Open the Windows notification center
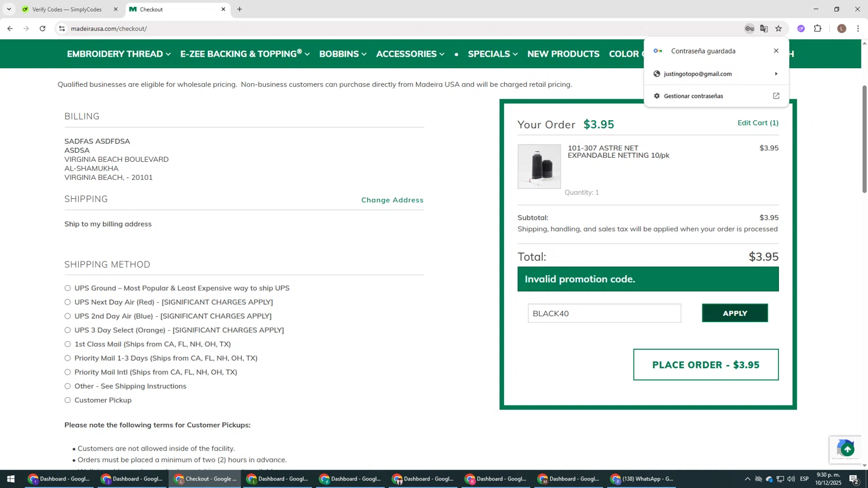The image size is (868, 488). [x=854, y=479]
